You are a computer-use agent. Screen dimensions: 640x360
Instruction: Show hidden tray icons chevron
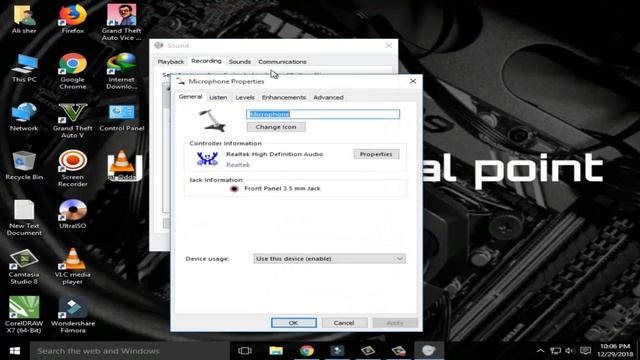(540, 351)
